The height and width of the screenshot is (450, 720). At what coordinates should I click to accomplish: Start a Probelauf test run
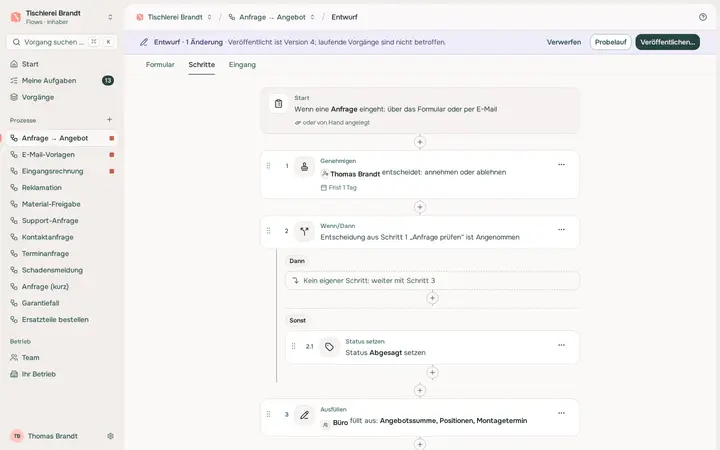click(x=610, y=42)
